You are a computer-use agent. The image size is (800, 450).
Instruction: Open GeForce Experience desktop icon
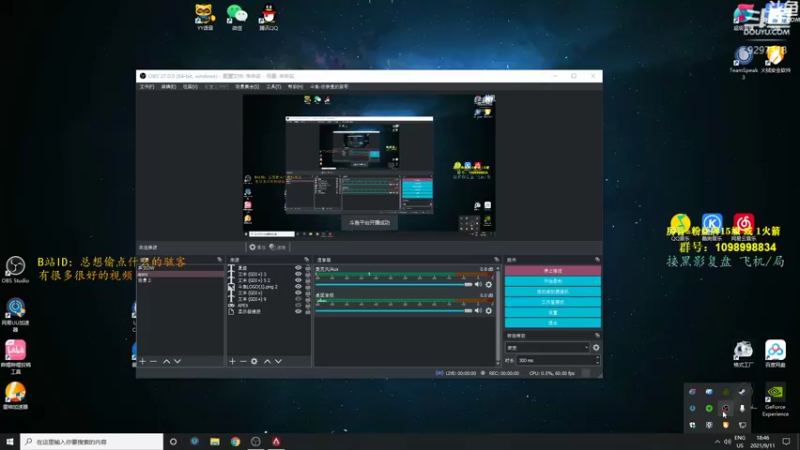775,401
